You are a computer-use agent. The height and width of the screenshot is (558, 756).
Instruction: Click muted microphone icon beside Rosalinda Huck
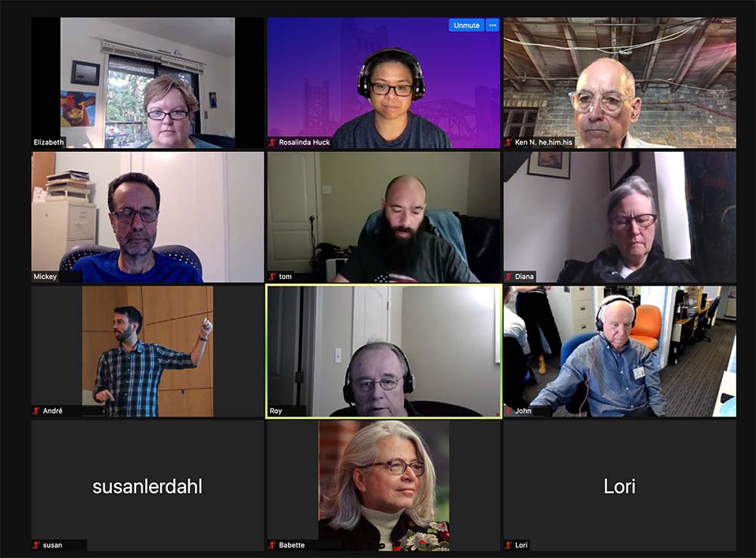pos(272,142)
